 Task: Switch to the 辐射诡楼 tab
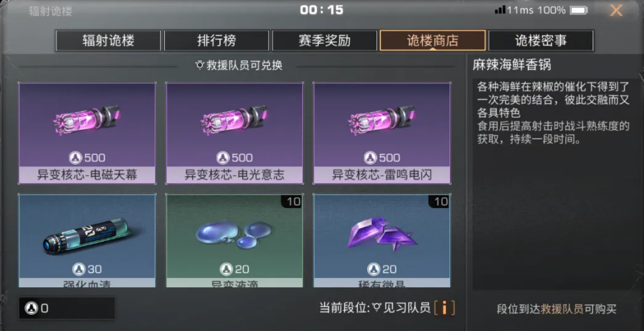[108, 41]
